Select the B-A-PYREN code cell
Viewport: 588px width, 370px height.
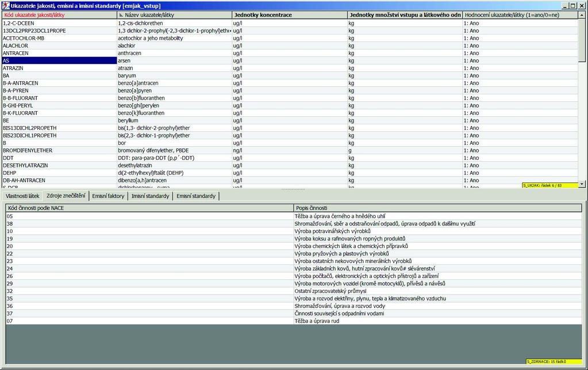point(59,90)
